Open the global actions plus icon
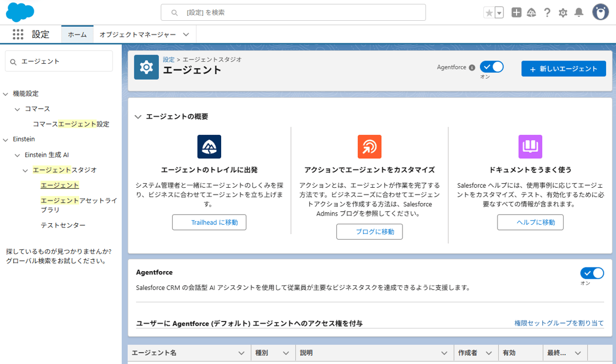This screenshot has width=616, height=364. (x=516, y=13)
